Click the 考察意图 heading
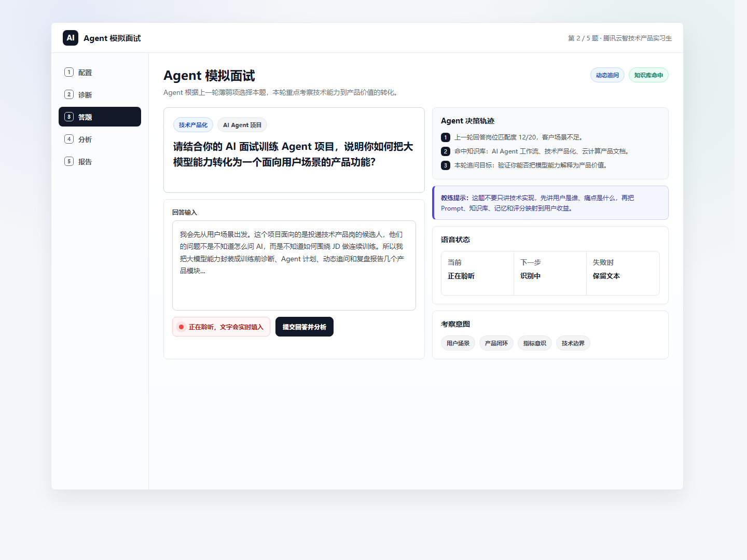Image resolution: width=747 pixels, height=560 pixels. (455, 324)
